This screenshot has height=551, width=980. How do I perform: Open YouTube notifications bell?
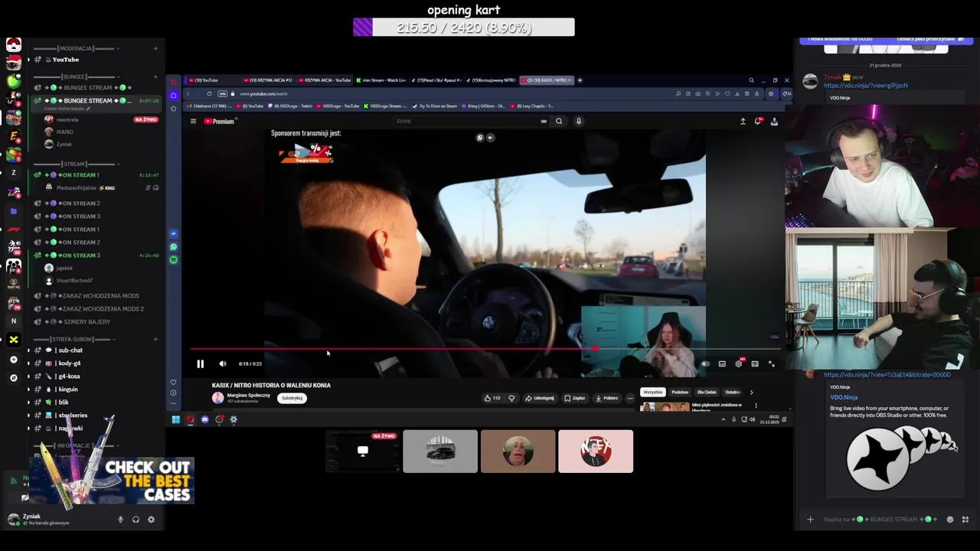tap(759, 121)
